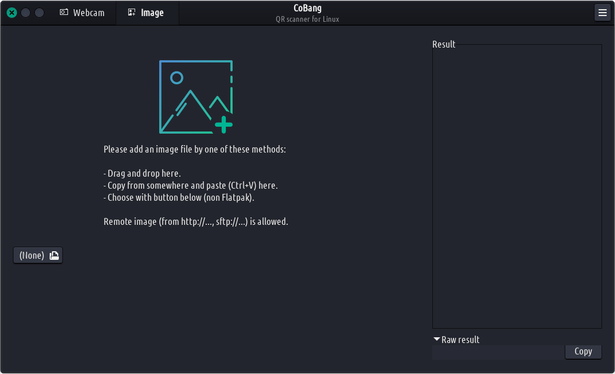Image resolution: width=615 pixels, height=374 pixels.
Task: Click the Result label
Action: pyautogui.click(x=444, y=44)
